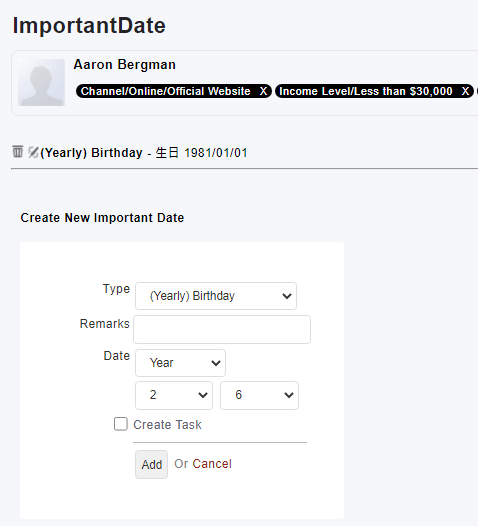Click the Create New Important Date heading
This screenshot has width=478, height=526.
coord(102,218)
